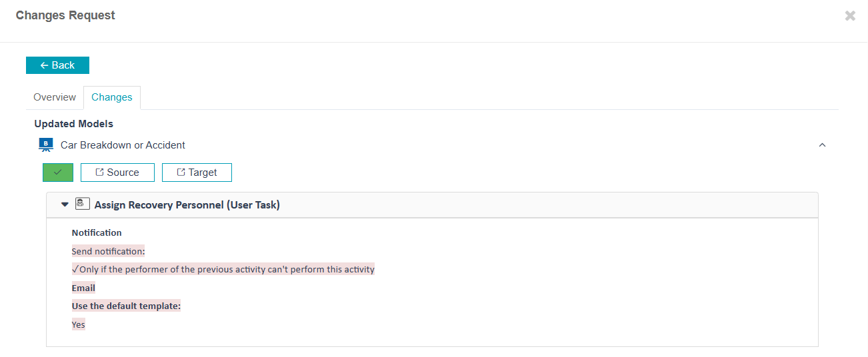868x357 pixels.
Task: Click the highlighted Email heading
Action: (83, 288)
